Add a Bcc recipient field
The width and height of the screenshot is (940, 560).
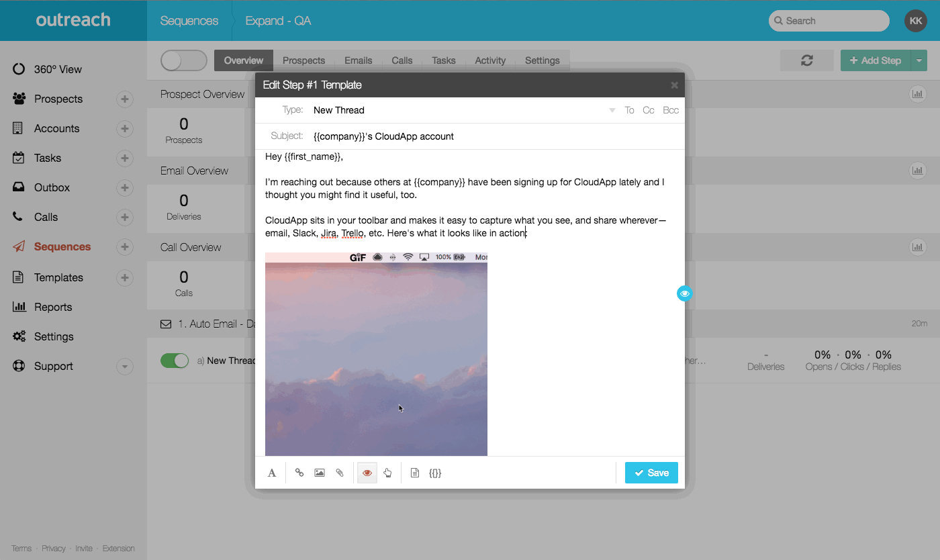click(671, 110)
